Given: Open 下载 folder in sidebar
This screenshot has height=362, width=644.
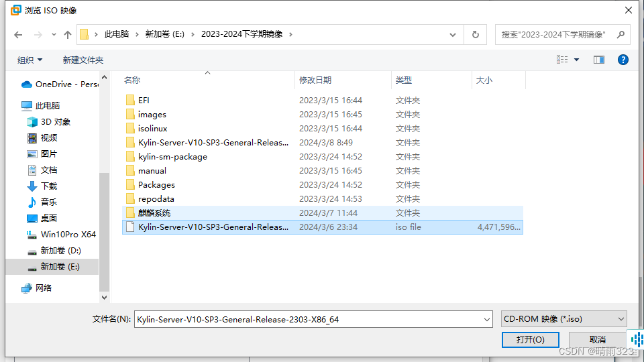Looking at the screenshot, I should 42,186.
